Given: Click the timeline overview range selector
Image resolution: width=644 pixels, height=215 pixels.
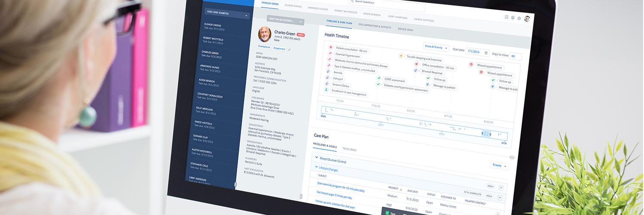Looking at the screenshot, I should [x=486, y=134].
